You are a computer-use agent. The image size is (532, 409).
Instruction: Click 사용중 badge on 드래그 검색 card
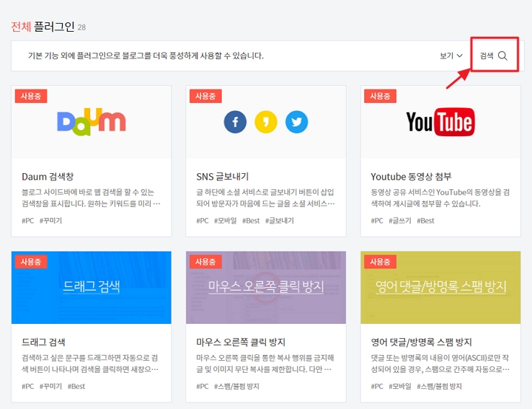point(31,262)
